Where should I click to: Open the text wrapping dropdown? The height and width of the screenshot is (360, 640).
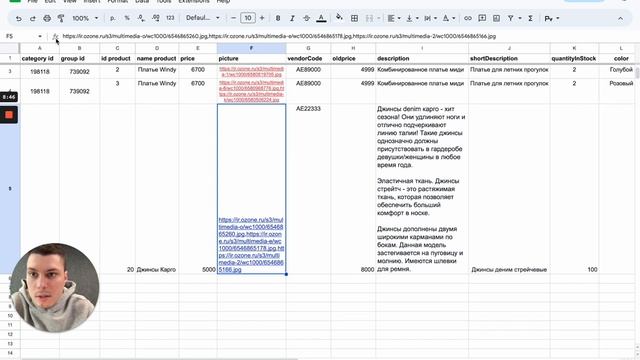[430, 18]
